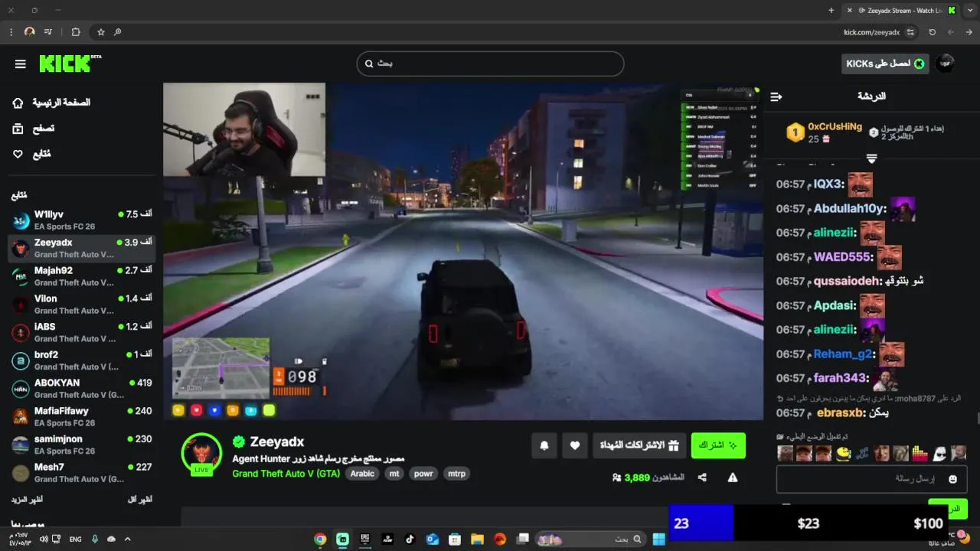The image size is (980, 551).
Task: Open WAED555 username in chat
Action: click(842, 257)
